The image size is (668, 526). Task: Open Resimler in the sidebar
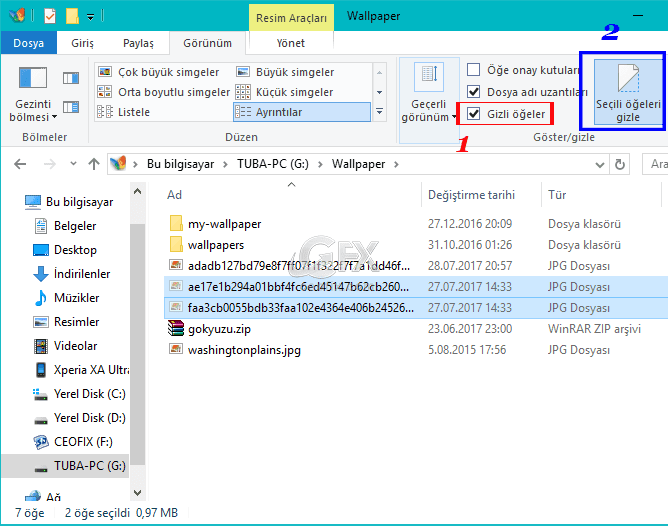[66, 322]
